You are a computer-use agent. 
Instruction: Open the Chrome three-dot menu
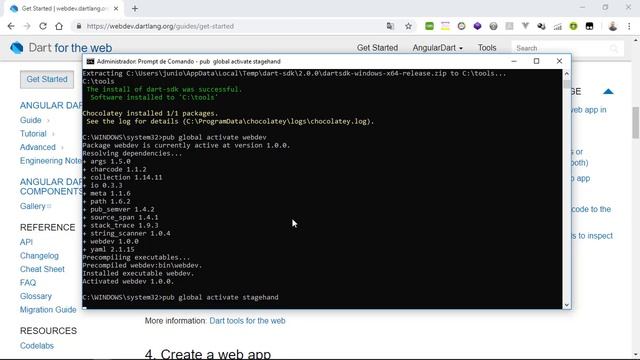tap(629, 26)
